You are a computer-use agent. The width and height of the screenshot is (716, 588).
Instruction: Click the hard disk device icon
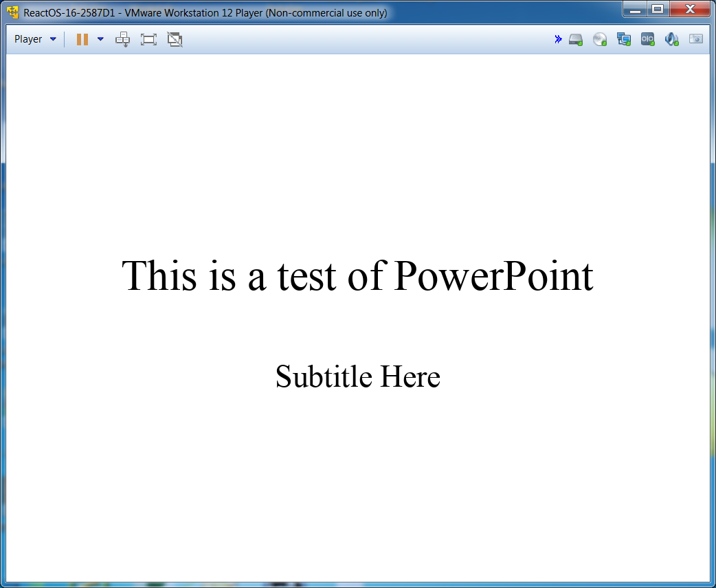[x=576, y=39]
